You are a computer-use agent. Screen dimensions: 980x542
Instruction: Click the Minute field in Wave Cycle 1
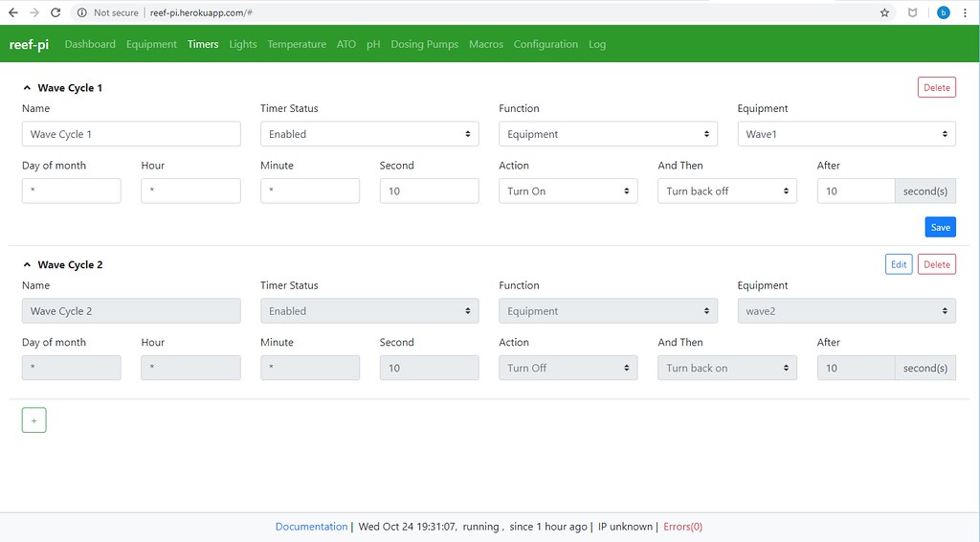click(x=310, y=191)
